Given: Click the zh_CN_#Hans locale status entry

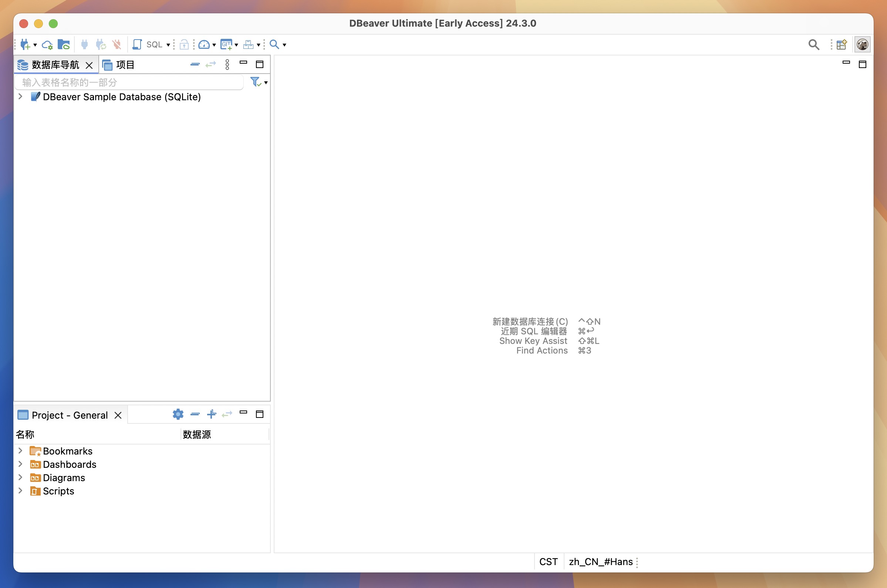Looking at the screenshot, I should pyautogui.click(x=600, y=561).
